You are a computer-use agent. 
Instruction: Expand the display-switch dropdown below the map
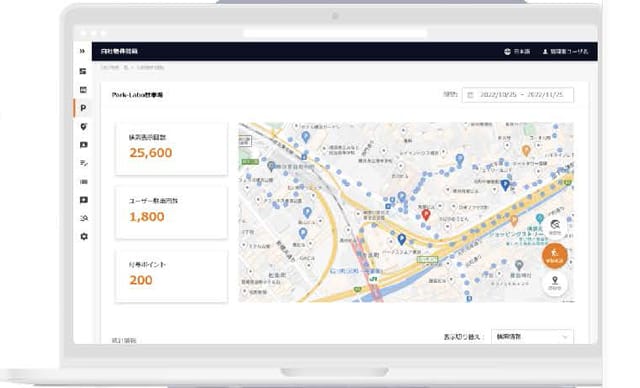[532, 337]
